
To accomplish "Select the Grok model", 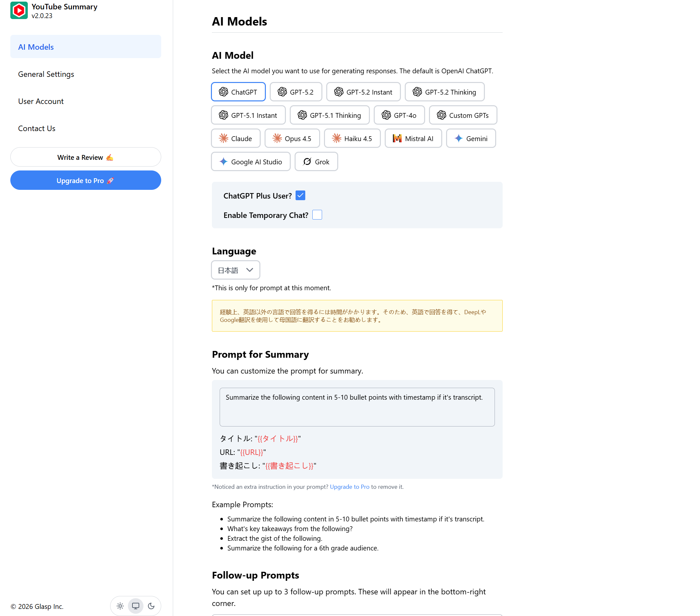I will coord(316,161).
